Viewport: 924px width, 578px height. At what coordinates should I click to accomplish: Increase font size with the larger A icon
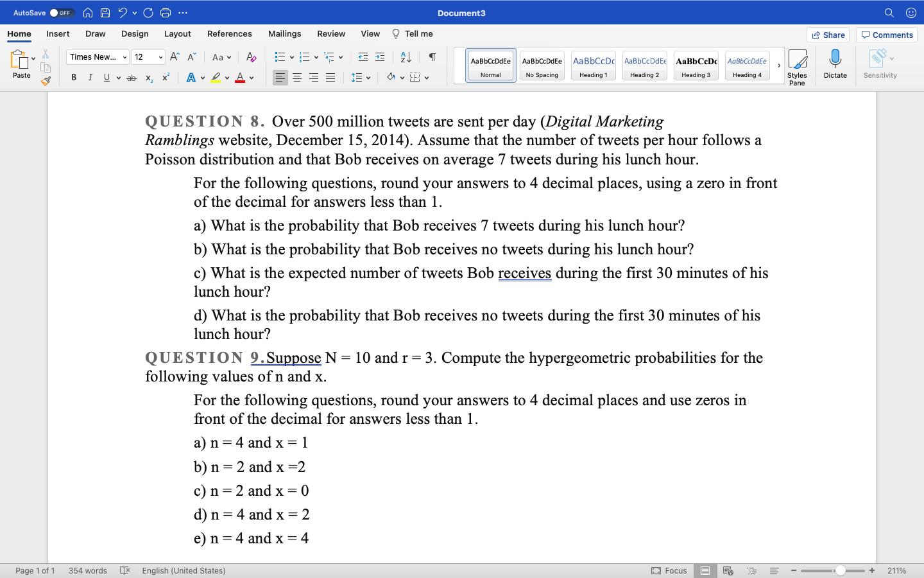(175, 57)
